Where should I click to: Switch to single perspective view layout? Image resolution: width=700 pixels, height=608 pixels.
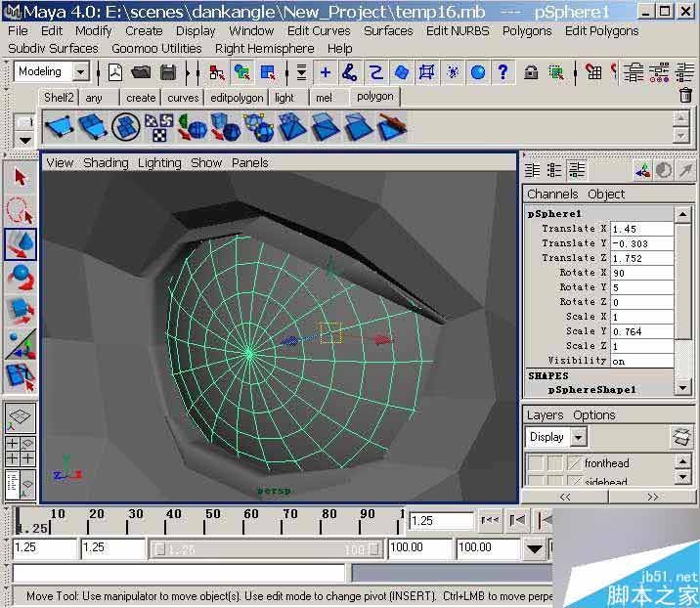pyautogui.click(x=21, y=417)
